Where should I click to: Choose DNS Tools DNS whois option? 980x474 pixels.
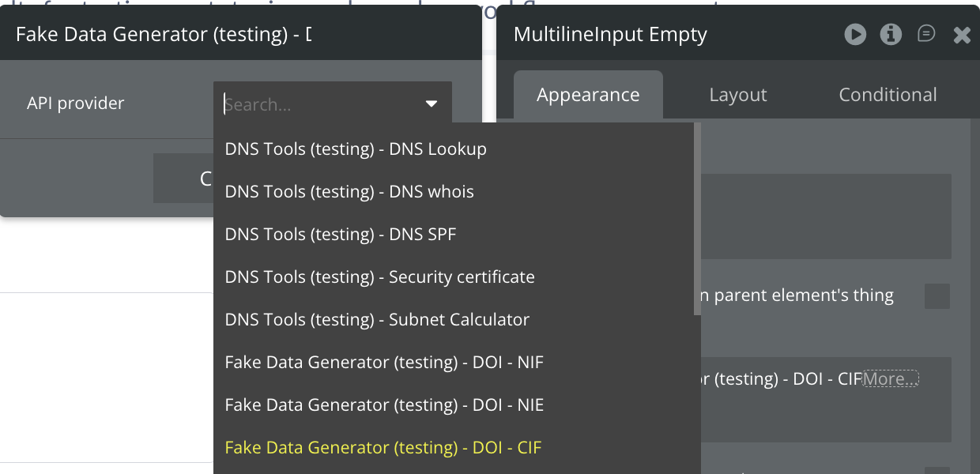pos(349,192)
